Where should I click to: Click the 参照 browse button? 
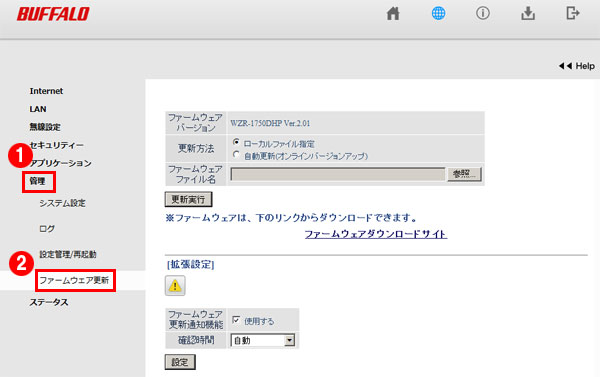tap(464, 174)
